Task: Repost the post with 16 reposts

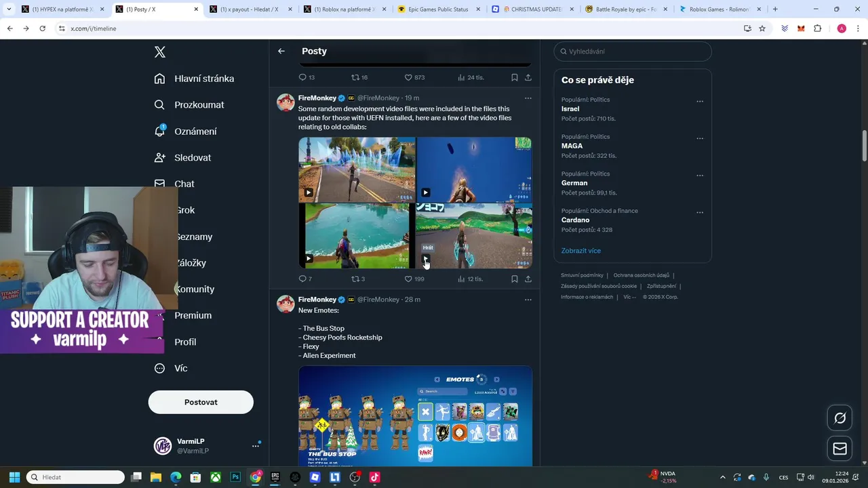Action: [359, 77]
